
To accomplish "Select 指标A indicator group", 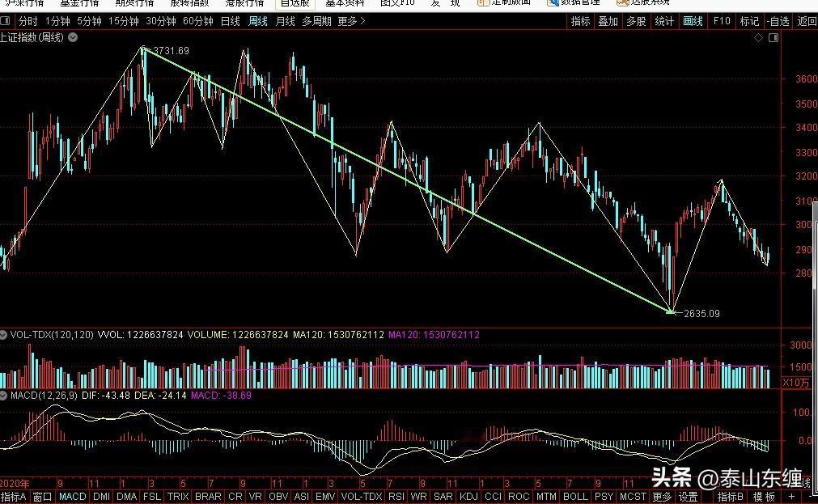I will coord(13,497).
